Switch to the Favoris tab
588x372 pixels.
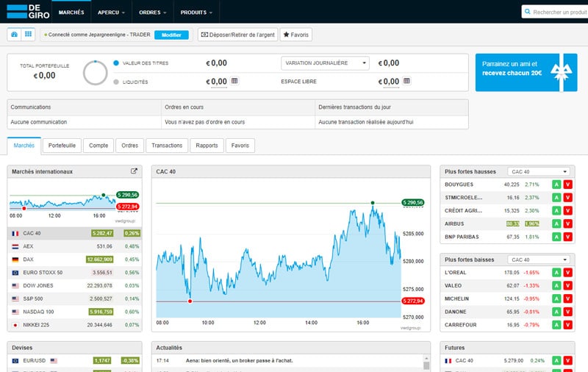240,146
